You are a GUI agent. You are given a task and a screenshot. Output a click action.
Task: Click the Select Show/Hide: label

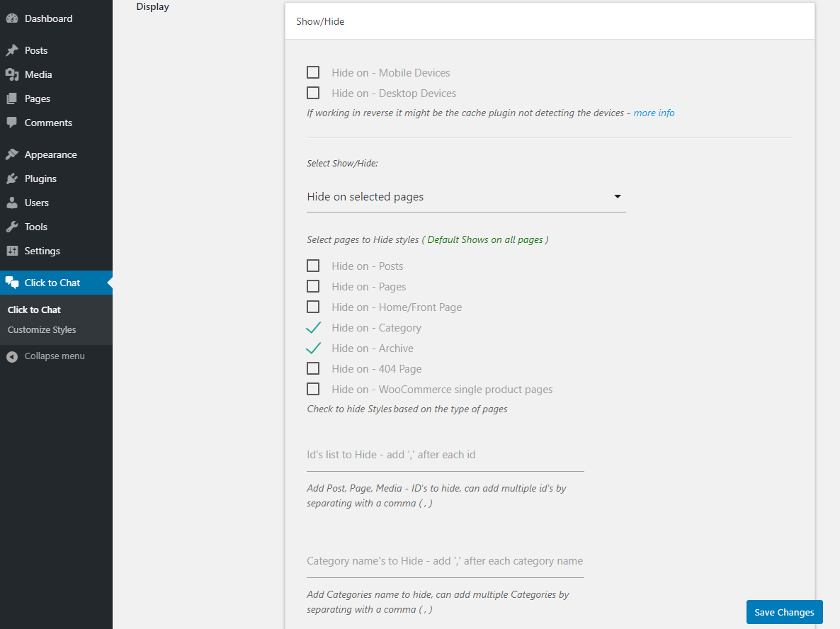pos(342,164)
